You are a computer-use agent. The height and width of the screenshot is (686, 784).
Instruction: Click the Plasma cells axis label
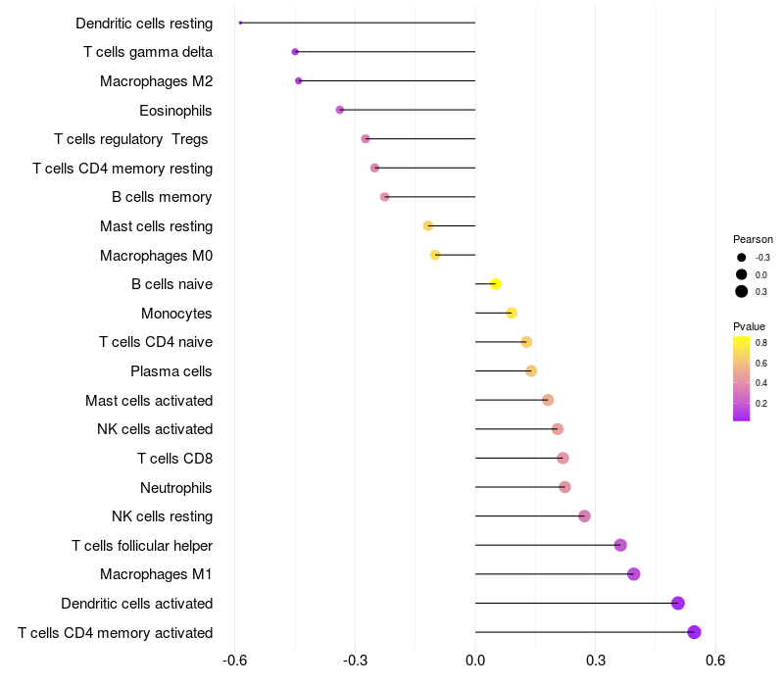point(171,371)
